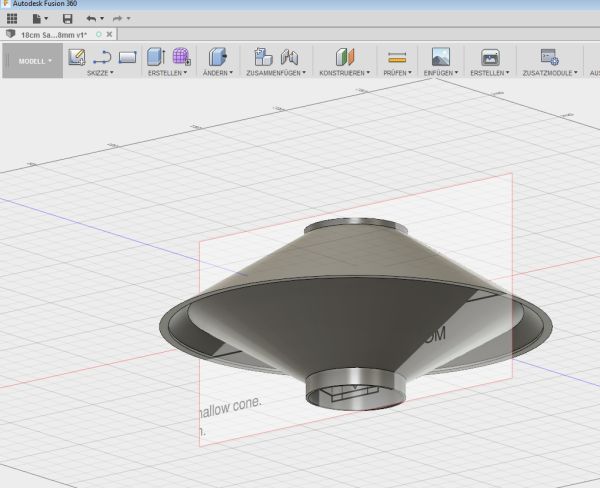The width and height of the screenshot is (600, 488).
Task: Select the Line sketch tool
Action: [x=102, y=57]
